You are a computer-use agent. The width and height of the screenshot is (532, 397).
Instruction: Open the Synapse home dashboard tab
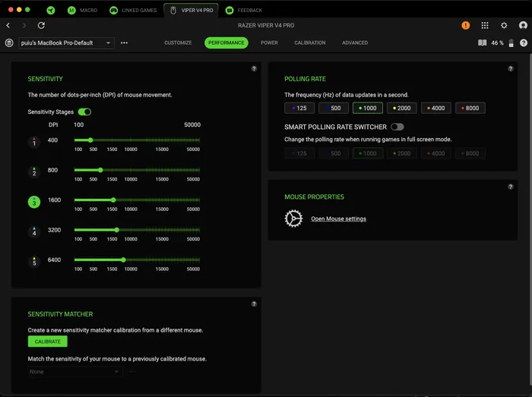tap(51, 10)
